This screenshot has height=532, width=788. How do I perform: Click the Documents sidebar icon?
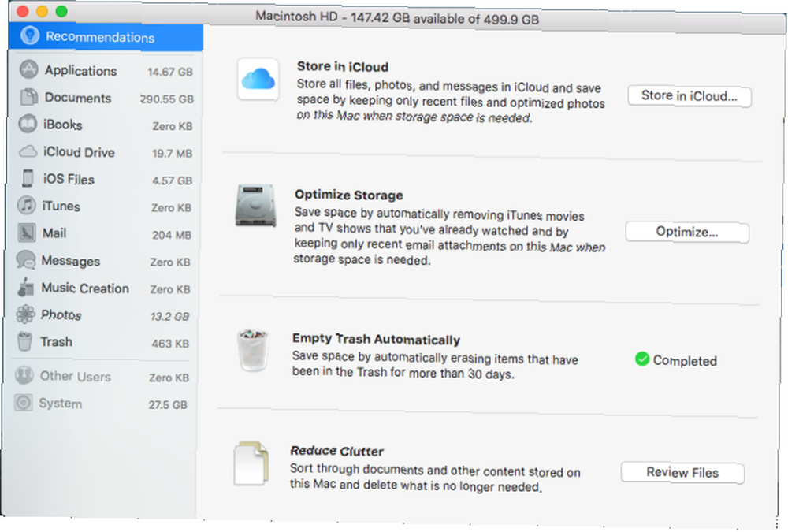(28, 96)
